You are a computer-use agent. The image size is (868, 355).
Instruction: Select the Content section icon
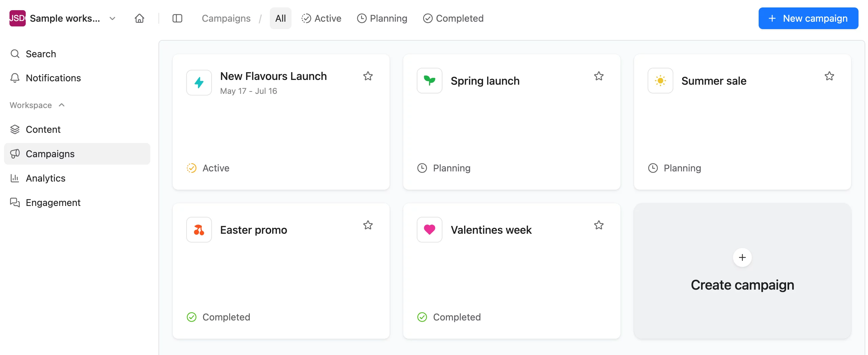tap(15, 129)
